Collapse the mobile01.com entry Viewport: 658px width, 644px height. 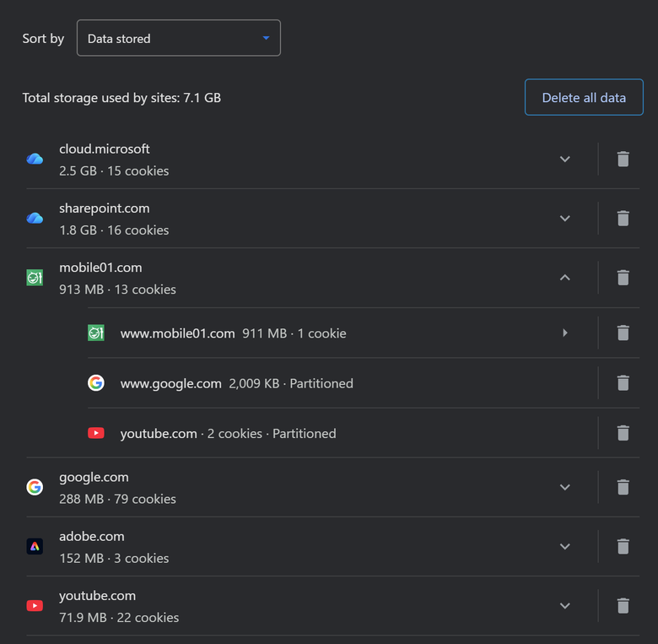[x=565, y=278]
